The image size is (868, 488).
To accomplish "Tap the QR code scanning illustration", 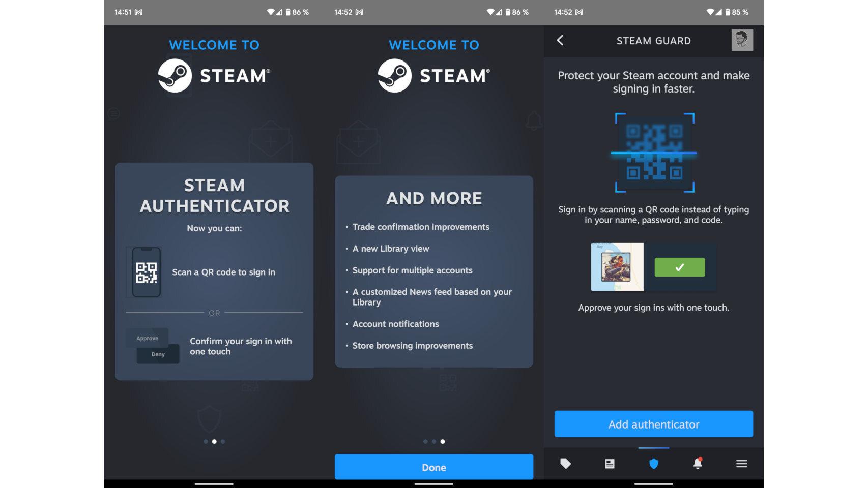I will tap(654, 152).
